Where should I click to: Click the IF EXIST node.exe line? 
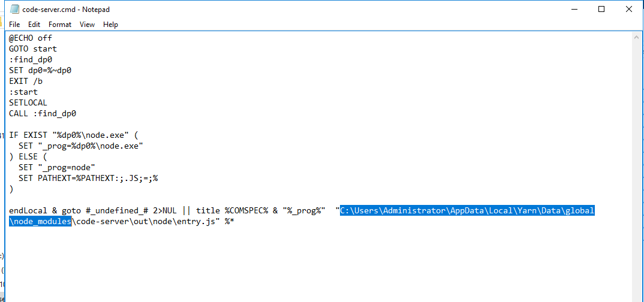pyautogui.click(x=73, y=135)
